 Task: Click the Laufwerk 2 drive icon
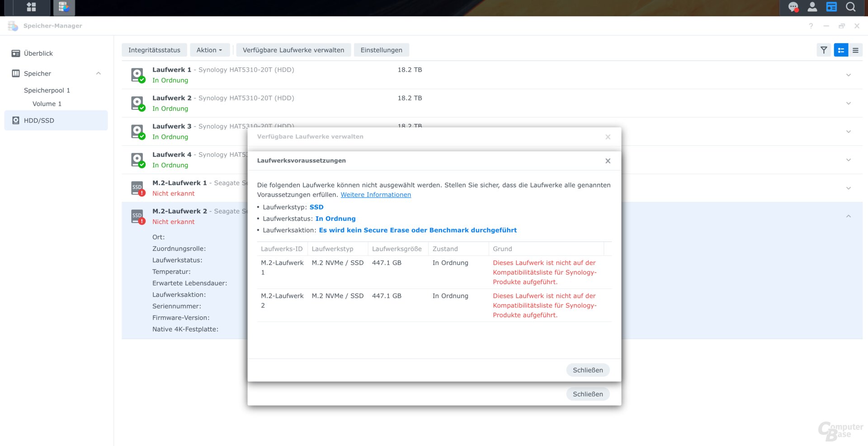[138, 103]
